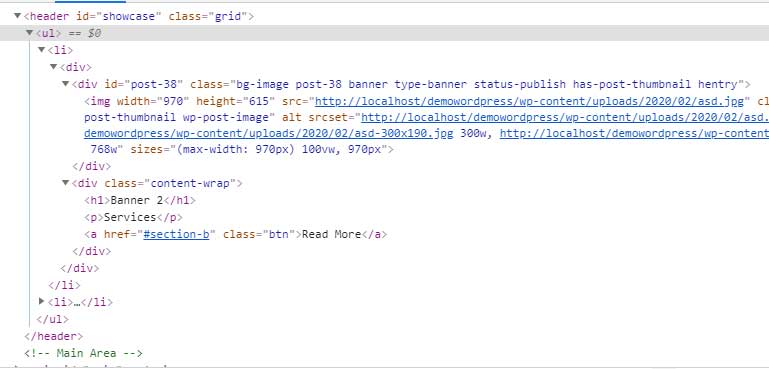Click the == $0 marker
This screenshot has height=369, width=769.
pyautogui.click(x=84, y=33)
